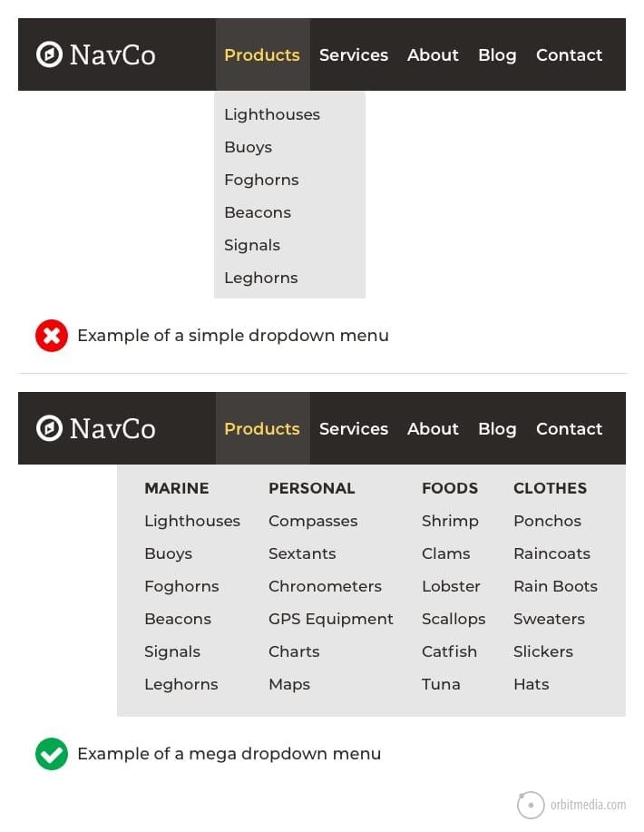Select Lighthouses under the MARINE column
The width and height of the screenshot is (644, 832).
192,521
